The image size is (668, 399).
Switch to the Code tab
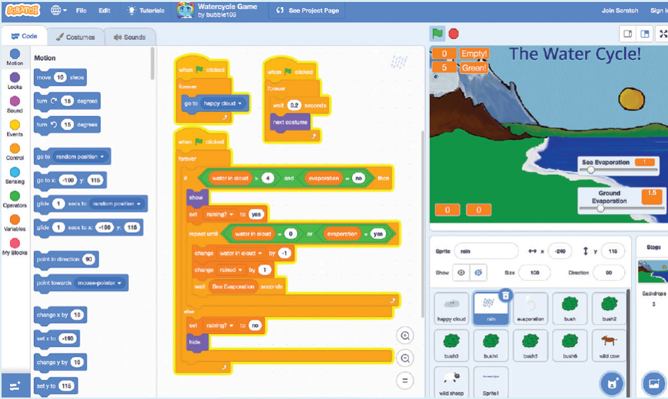coord(24,37)
